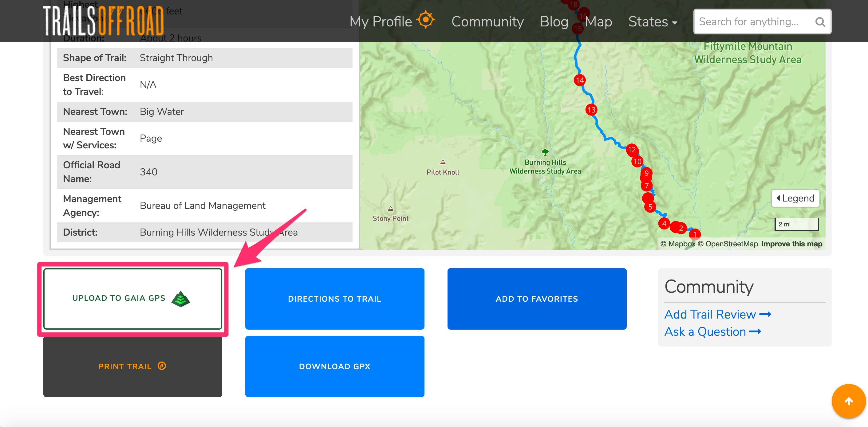Open the Map page from navbar
Image resolution: width=868 pixels, height=427 pixels.
pos(598,22)
